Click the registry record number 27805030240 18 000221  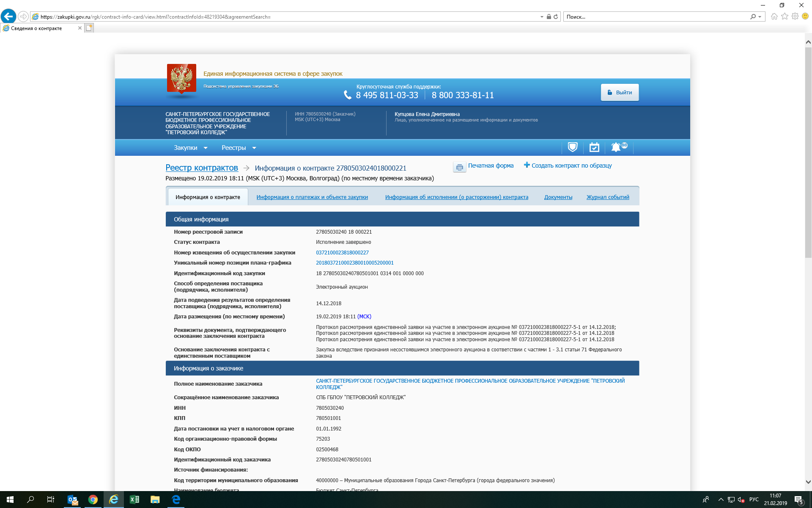(x=344, y=232)
